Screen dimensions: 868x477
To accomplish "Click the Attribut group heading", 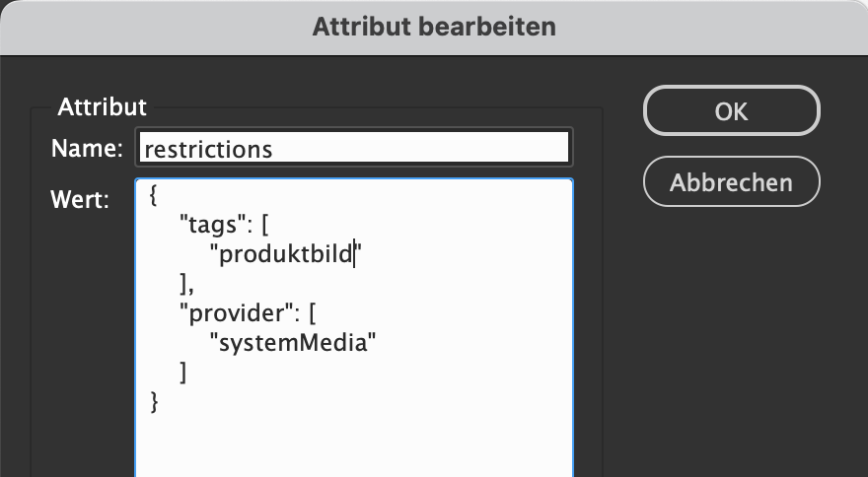I will [x=103, y=106].
